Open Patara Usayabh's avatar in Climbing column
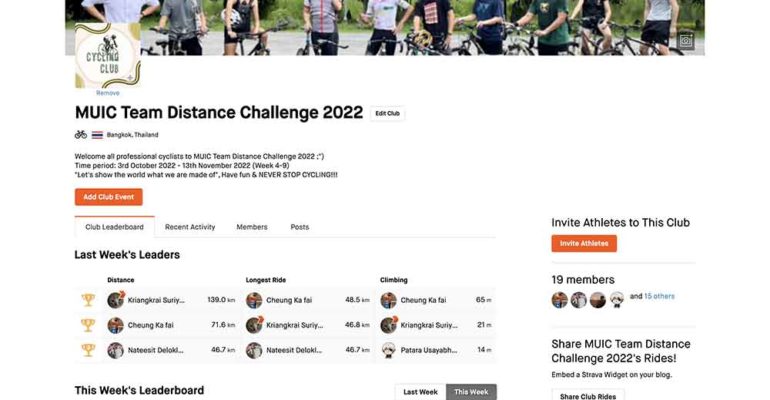Screen dimensions: 770x400 pyautogui.click(x=388, y=350)
